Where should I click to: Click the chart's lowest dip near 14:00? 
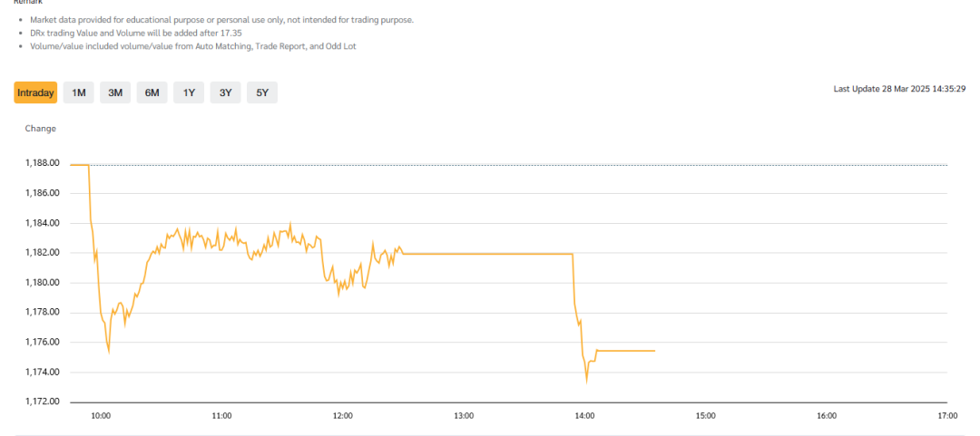586,381
